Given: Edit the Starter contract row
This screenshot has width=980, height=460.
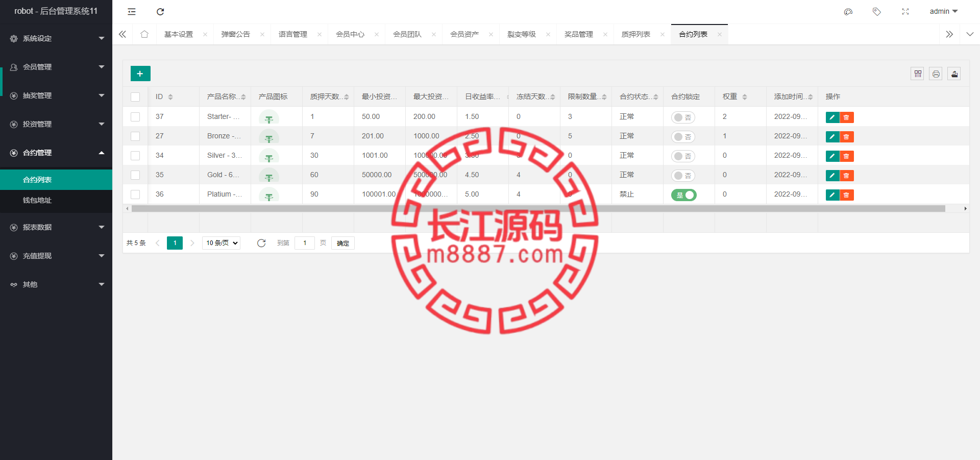Looking at the screenshot, I should (832, 117).
